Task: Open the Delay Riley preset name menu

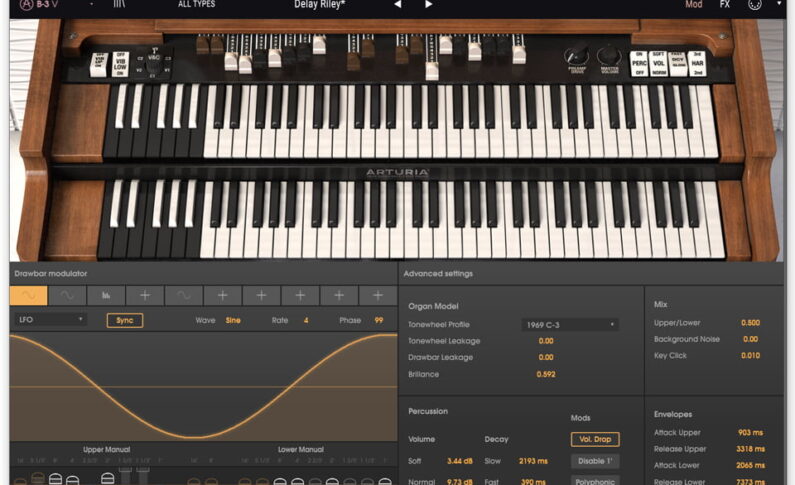Action: 319,5
